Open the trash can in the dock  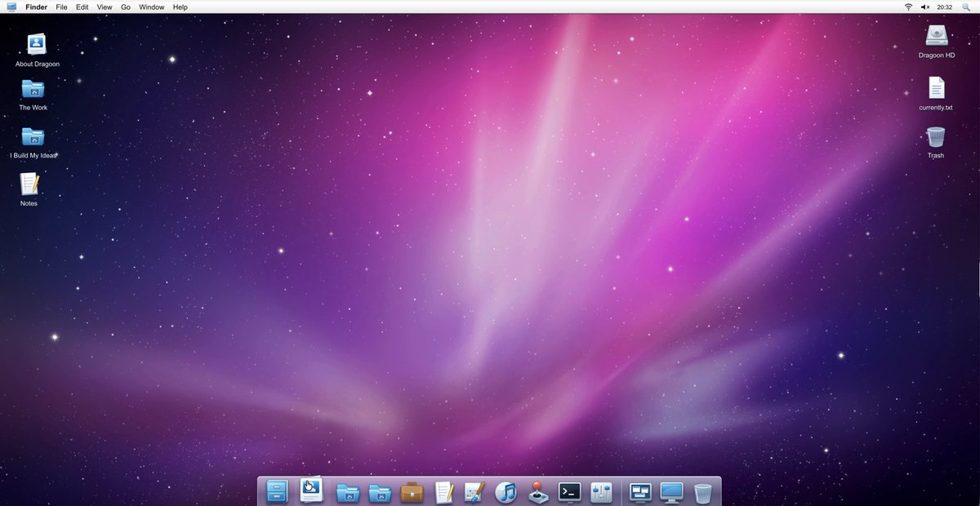702,492
